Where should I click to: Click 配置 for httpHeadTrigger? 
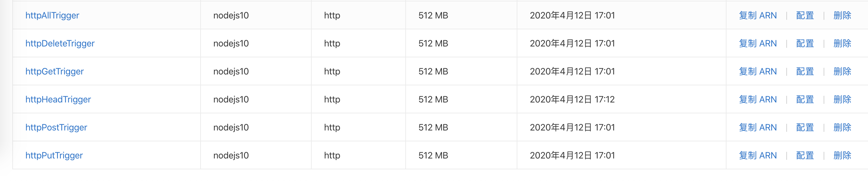(x=805, y=99)
